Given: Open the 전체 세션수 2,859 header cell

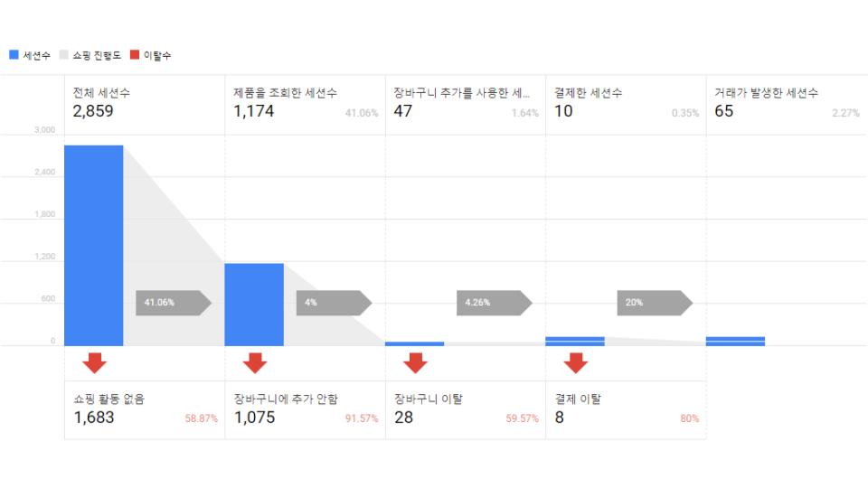Looking at the screenshot, I should 145,105.
